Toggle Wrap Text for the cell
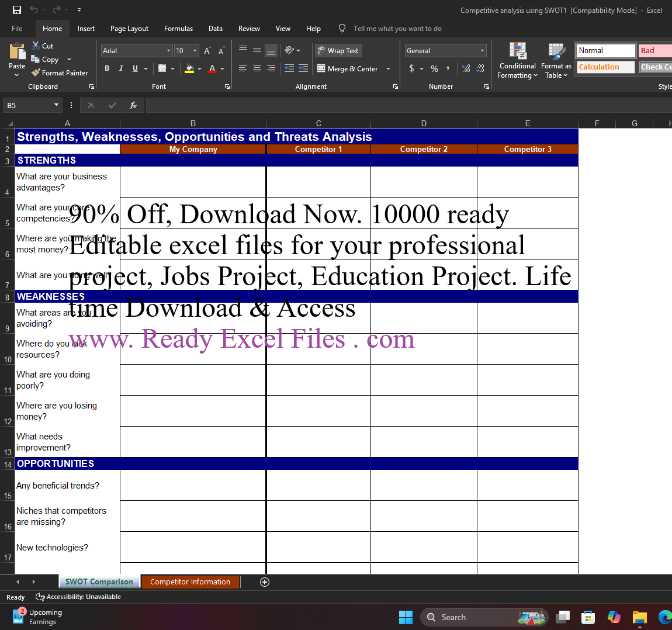This screenshot has width=672, height=630. pos(338,51)
